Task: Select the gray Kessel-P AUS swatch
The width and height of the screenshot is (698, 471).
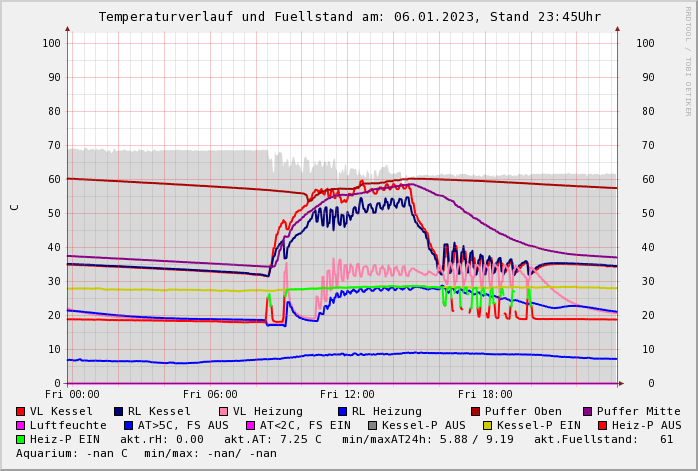Action: (x=373, y=425)
